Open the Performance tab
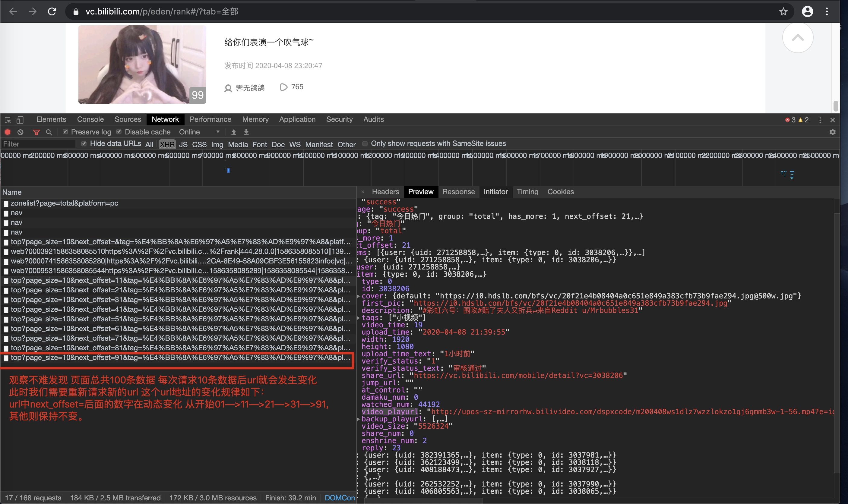The image size is (848, 504). [x=210, y=120]
